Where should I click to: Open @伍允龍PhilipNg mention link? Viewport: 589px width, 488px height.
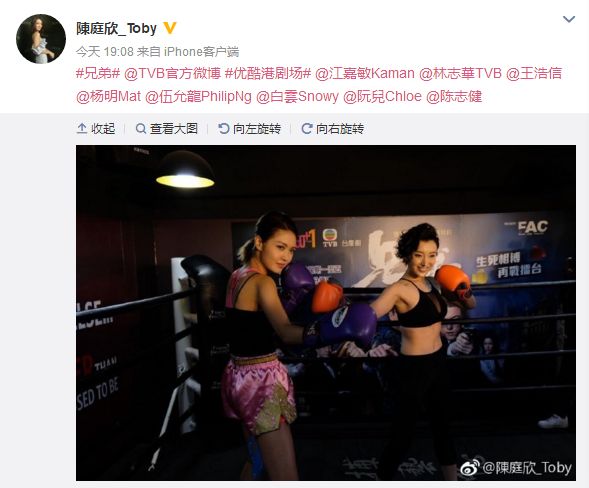tap(198, 97)
